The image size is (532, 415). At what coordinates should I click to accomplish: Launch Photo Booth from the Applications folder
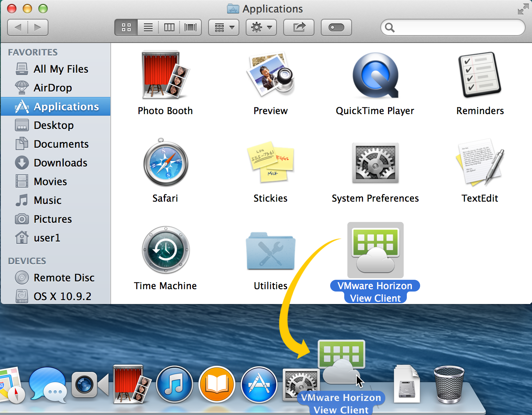[165, 75]
